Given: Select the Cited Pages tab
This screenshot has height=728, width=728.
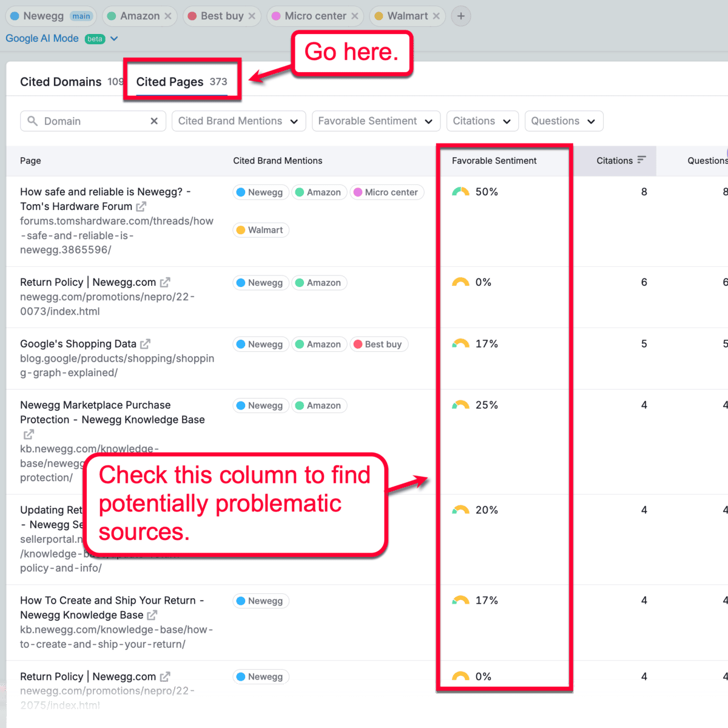Looking at the screenshot, I should [x=170, y=81].
